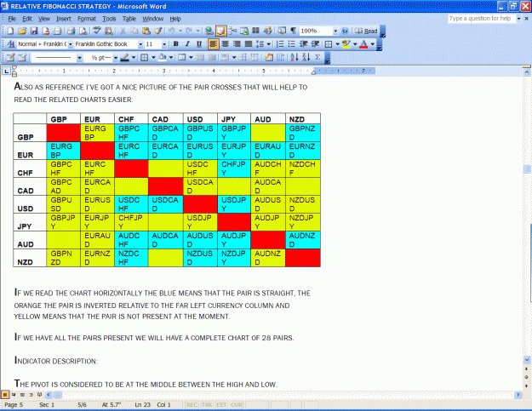This screenshot has width=532, height=411.
Task: Click the Sort Ascending icon
Action: (295, 57)
